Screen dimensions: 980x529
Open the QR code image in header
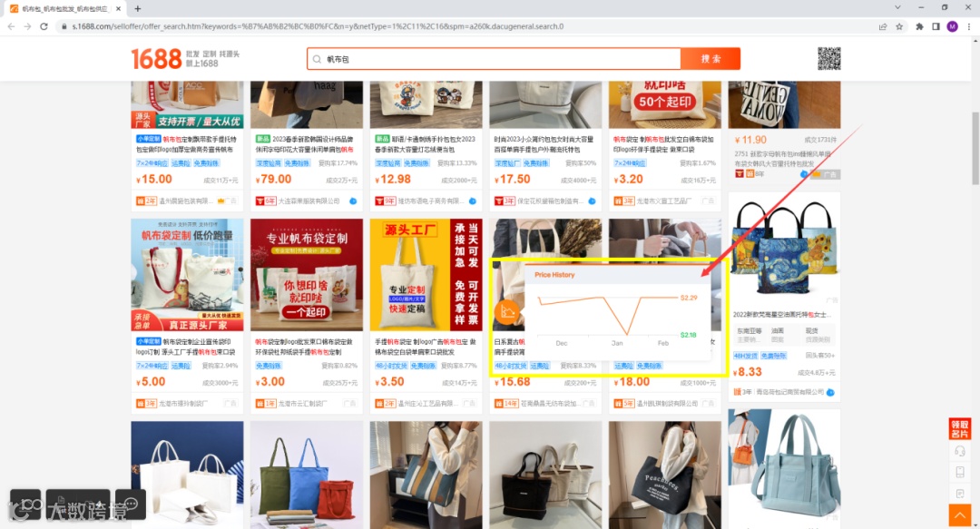point(828,58)
